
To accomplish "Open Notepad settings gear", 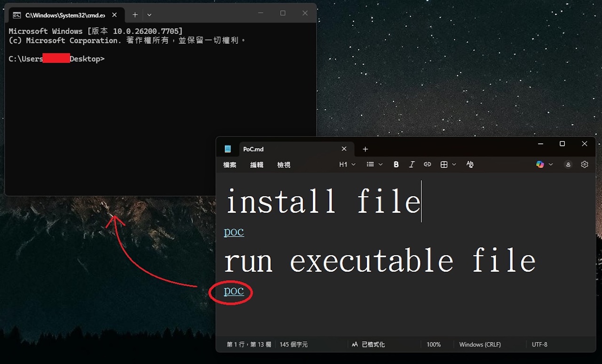I will click(x=585, y=165).
